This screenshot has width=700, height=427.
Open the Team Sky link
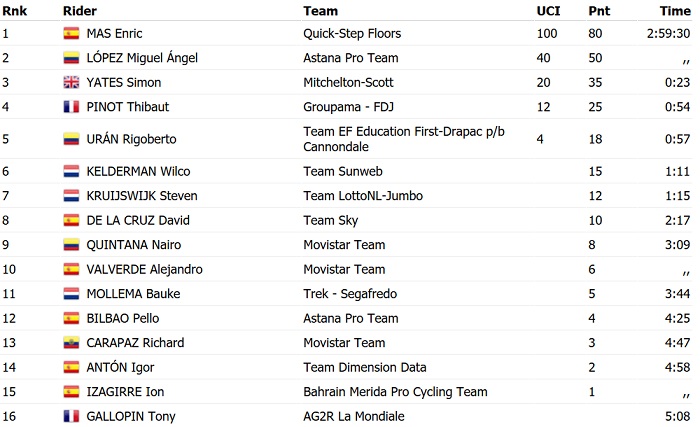(x=331, y=220)
